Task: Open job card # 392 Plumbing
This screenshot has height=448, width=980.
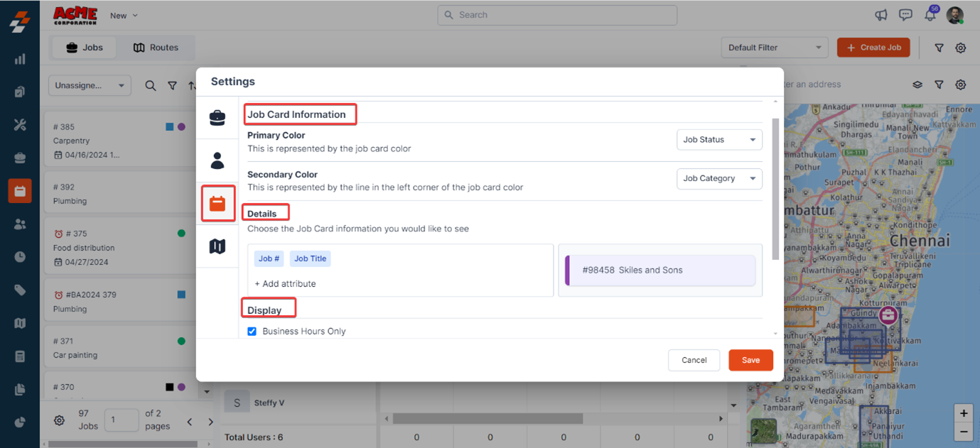Action: (121, 194)
